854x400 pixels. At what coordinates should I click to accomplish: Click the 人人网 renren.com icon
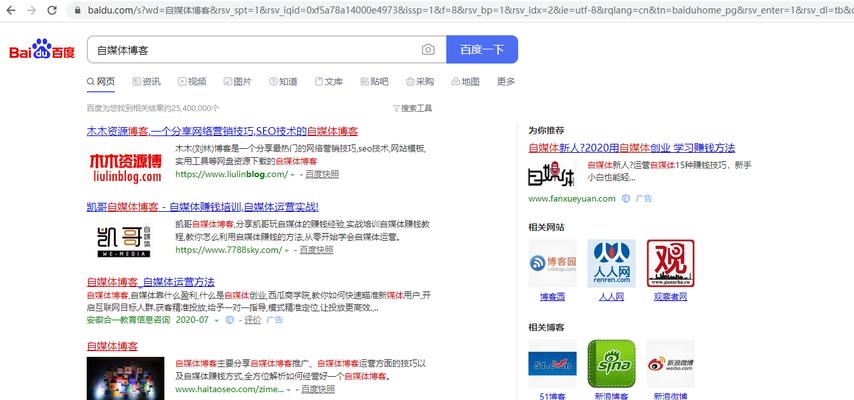[x=611, y=263]
